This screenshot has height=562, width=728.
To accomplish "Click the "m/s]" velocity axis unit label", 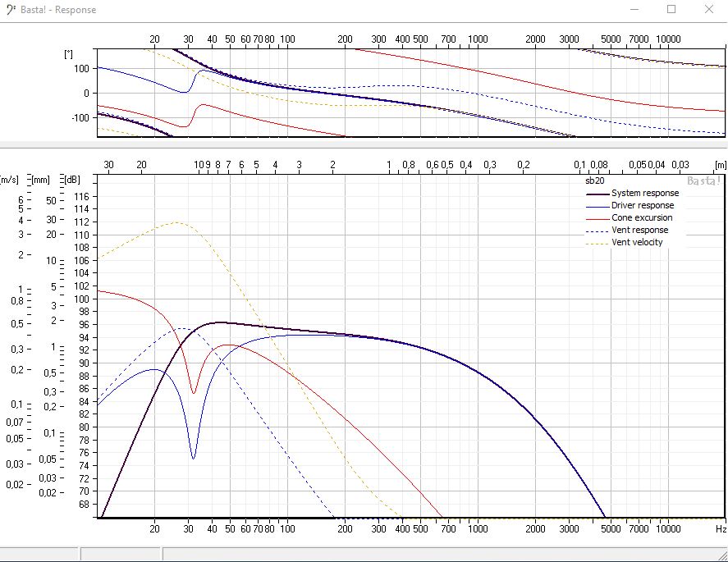I will tap(10, 180).
